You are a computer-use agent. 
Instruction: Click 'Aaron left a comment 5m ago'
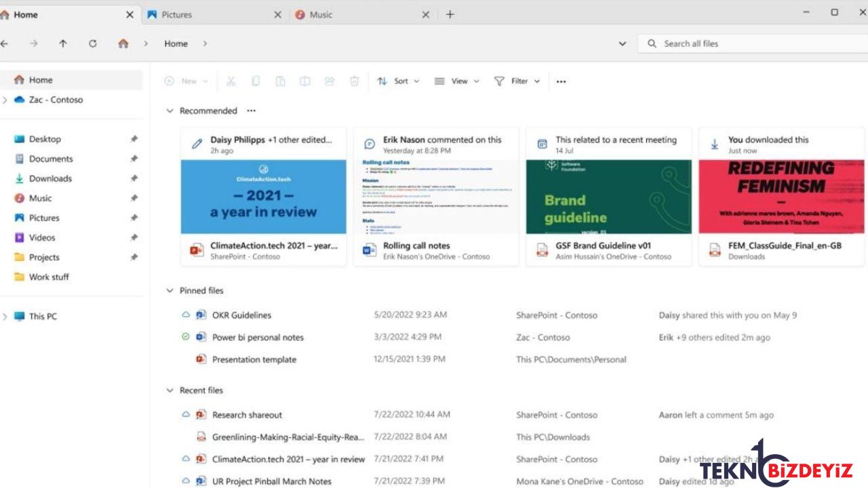pos(716,415)
